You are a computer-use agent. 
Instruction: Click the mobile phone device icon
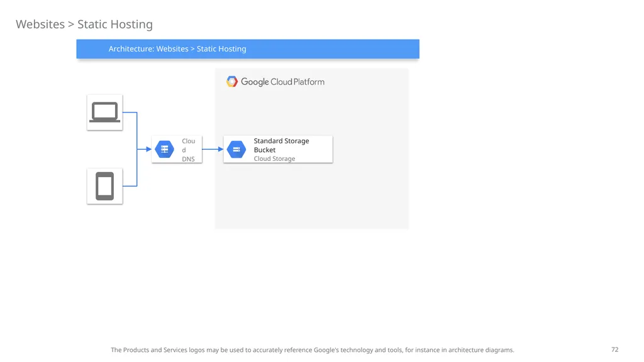tap(105, 186)
